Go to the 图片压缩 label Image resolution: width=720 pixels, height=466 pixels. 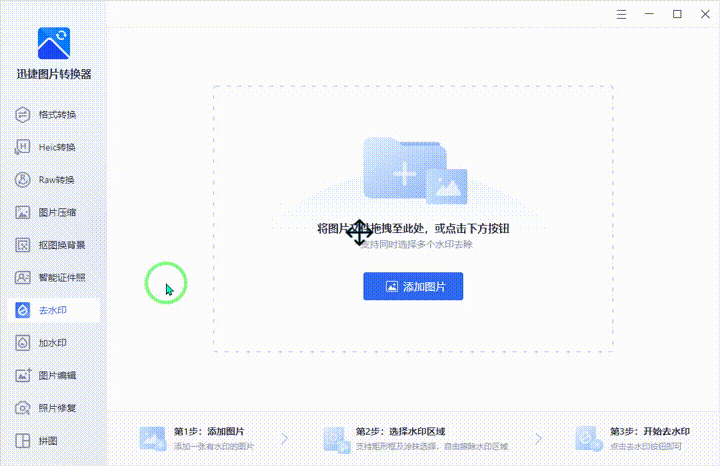pos(57,212)
